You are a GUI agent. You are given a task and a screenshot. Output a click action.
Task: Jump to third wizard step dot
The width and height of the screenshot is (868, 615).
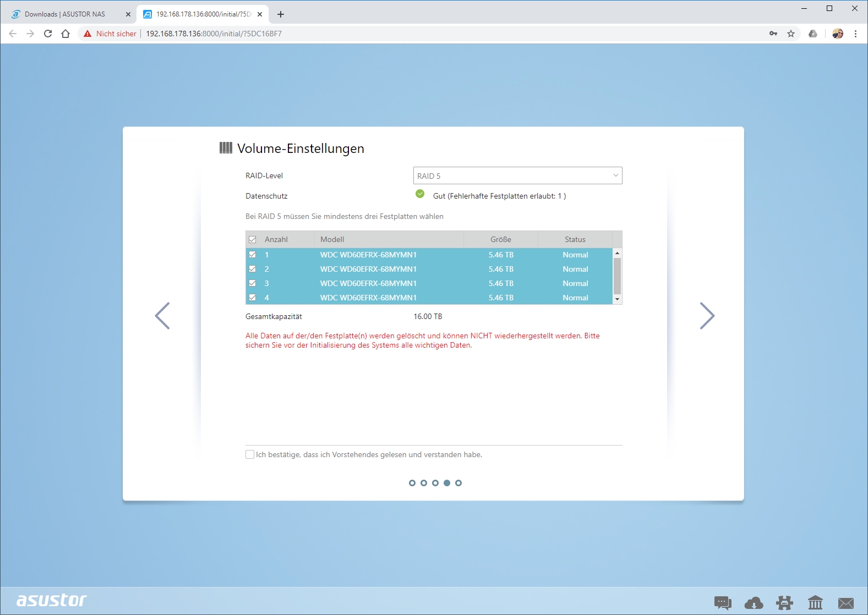(x=435, y=483)
